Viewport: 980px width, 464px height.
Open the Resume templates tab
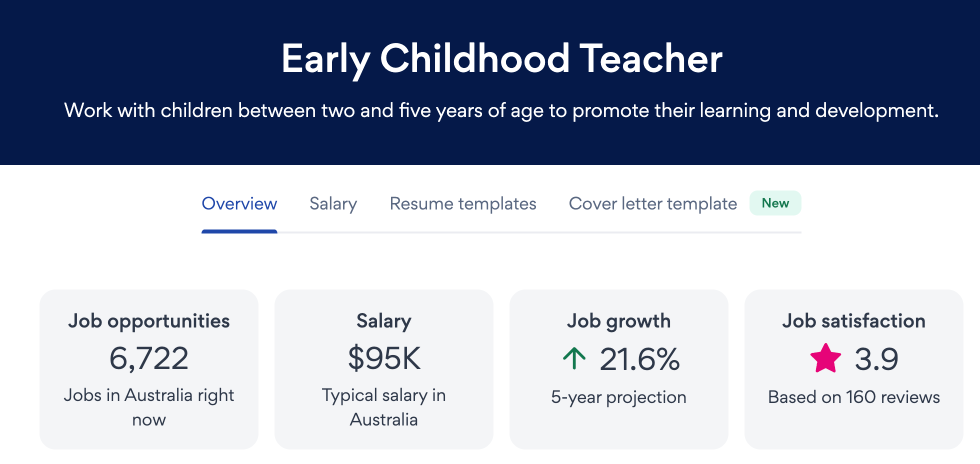[463, 204]
